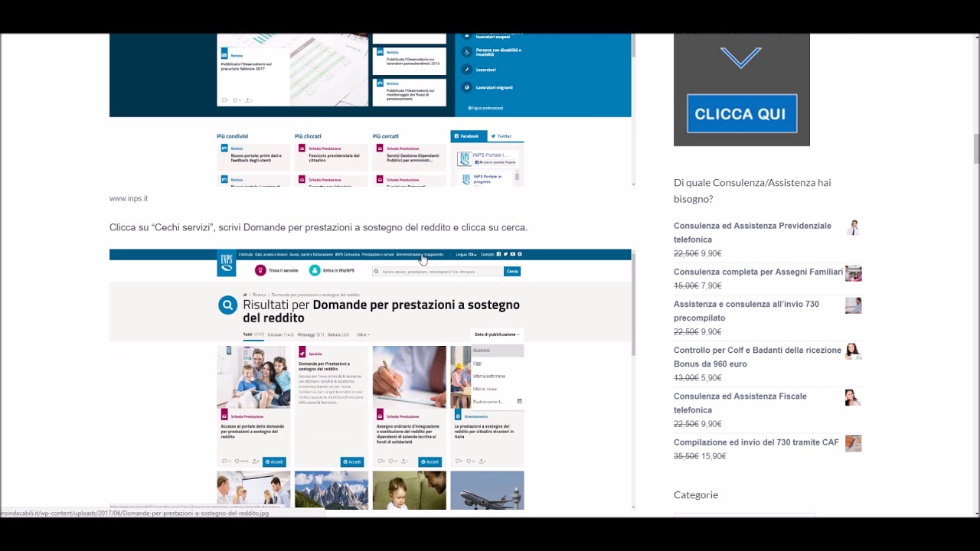Image resolution: width=980 pixels, height=551 pixels.
Task: Click thumbnail beside 730 tramite CAF product
Action: pyautogui.click(x=854, y=444)
